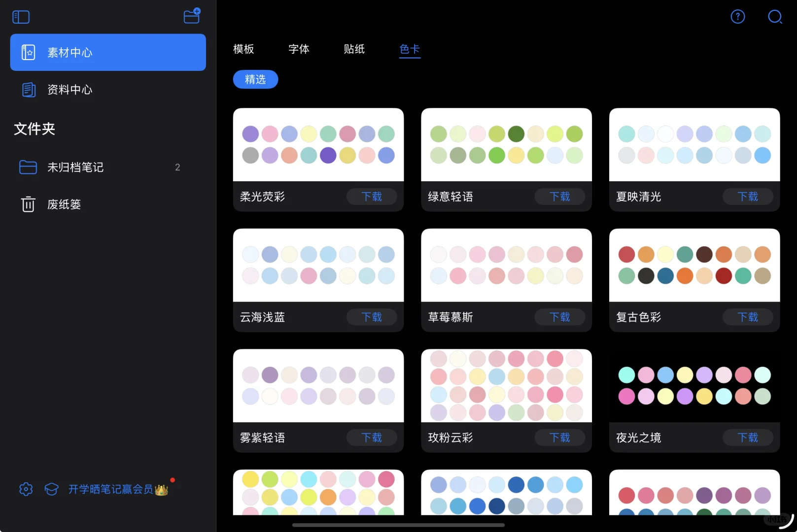This screenshot has width=797, height=532.
Task: Download the 夜光之境 color card
Action: (748, 437)
